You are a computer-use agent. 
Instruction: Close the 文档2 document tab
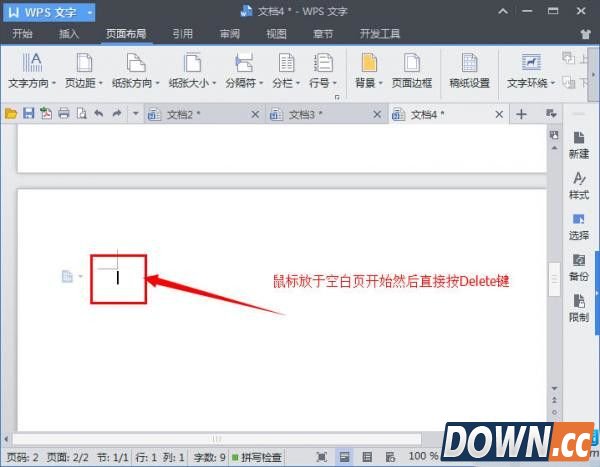click(x=255, y=114)
